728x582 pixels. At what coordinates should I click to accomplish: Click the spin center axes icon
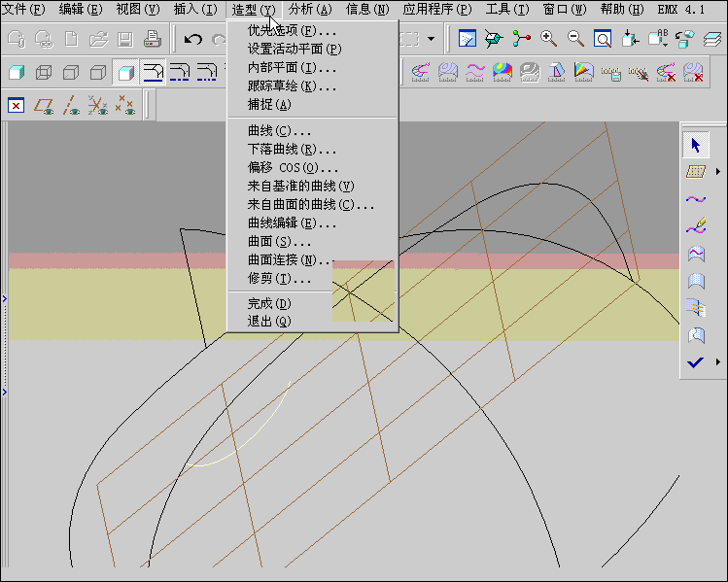[x=521, y=39]
